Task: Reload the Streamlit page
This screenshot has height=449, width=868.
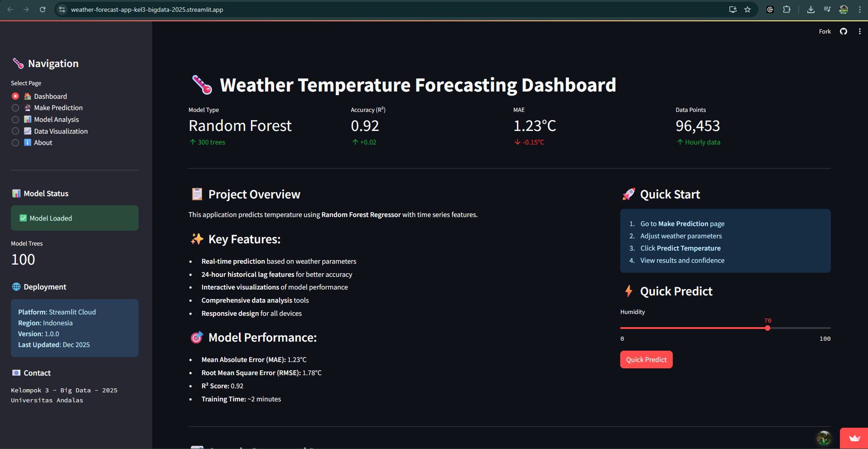Action: (43, 10)
